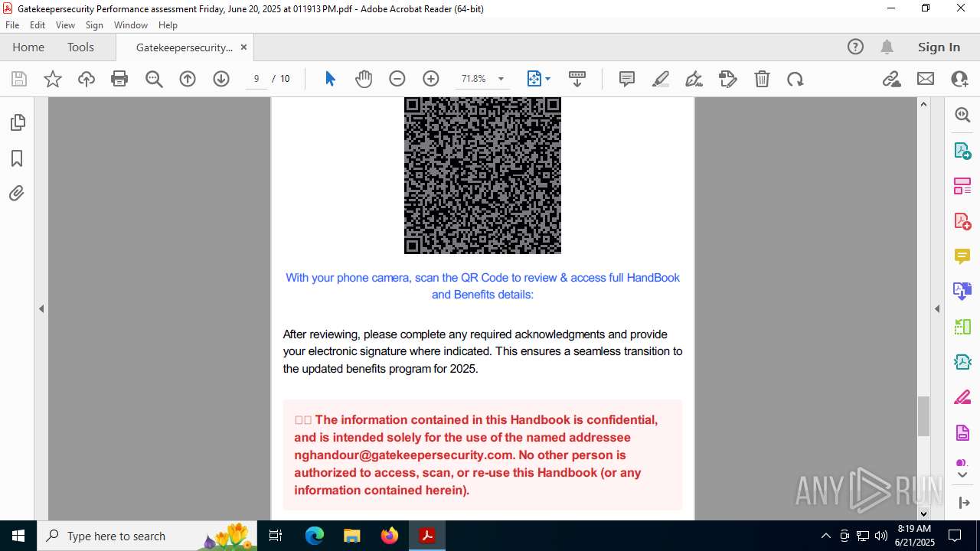Open fit page options icon
Screen dimensions: 980x551
pos(538,79)
